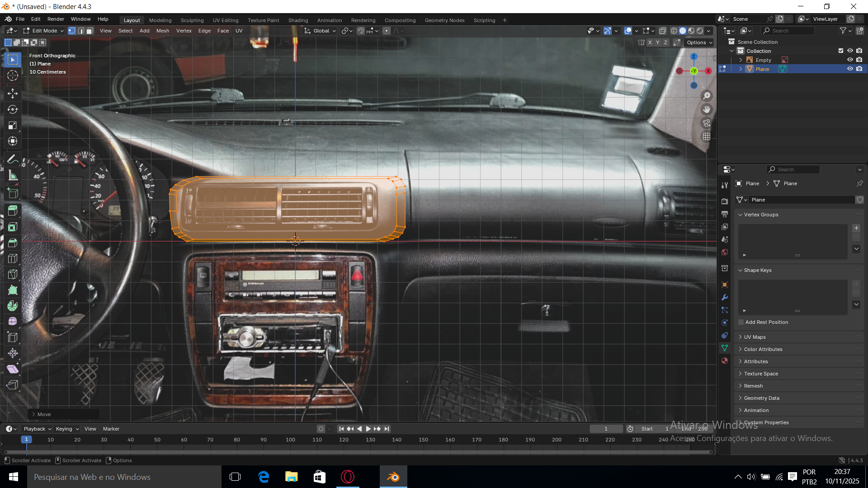868x488 pixels.
Task: Open the Edit Mode dropdown
Action: (43, 31)
